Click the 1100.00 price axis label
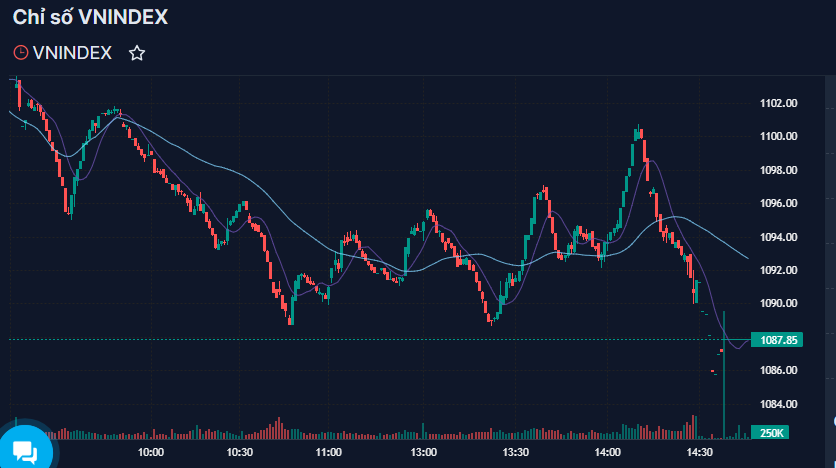 (x=778, y=136)
